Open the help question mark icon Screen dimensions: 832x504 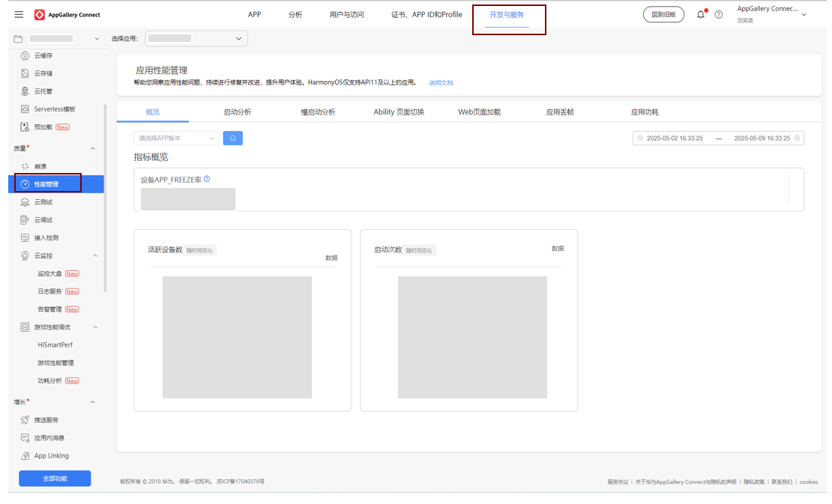pyautogui.click(x=719, y=15)
